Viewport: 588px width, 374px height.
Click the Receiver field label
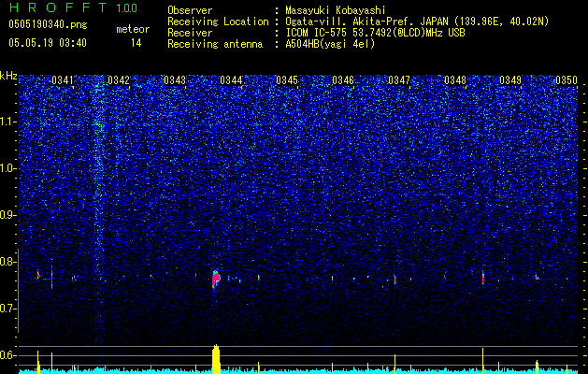click(190, 33)
